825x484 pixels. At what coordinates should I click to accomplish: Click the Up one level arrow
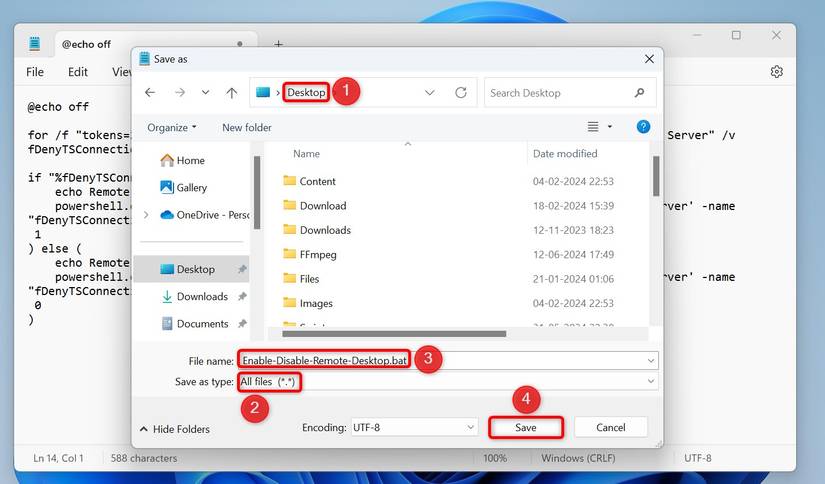coord(232,93)
